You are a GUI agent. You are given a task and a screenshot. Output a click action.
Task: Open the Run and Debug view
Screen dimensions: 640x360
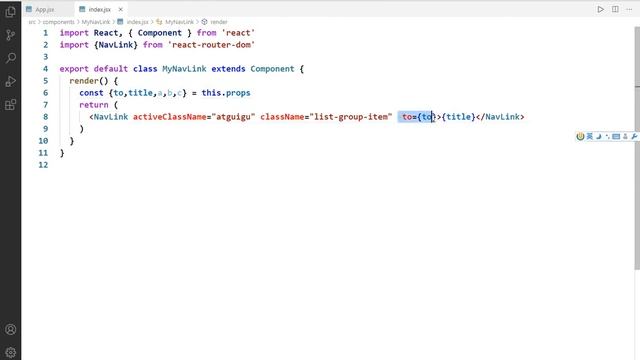pos(11,81)
